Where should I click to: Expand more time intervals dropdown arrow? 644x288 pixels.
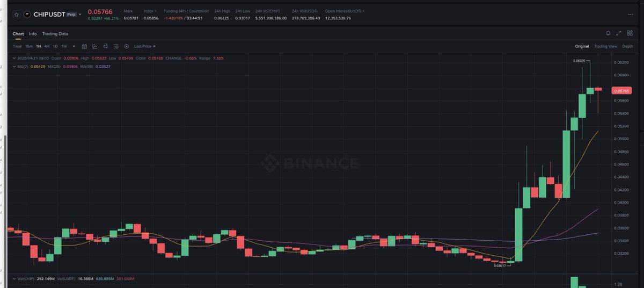coord(74,47)
